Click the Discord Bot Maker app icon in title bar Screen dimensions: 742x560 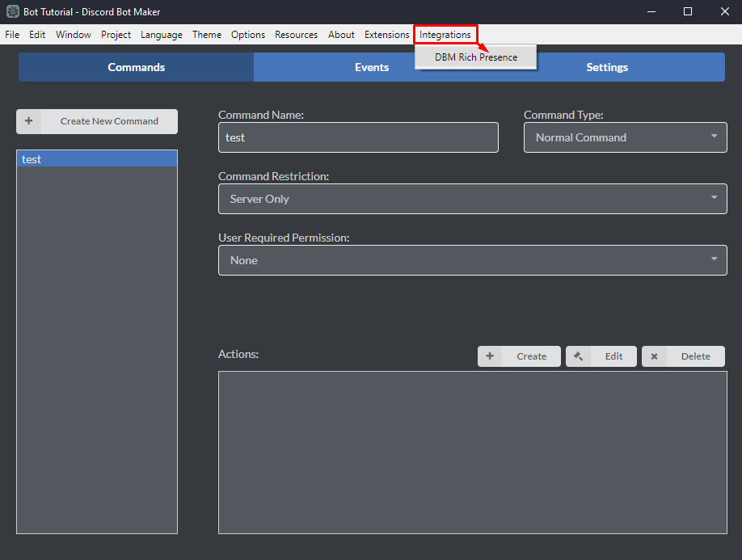click(13, 11)
